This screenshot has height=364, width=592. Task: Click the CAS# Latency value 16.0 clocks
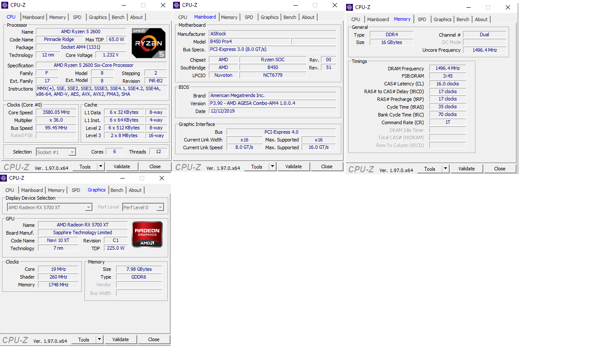pos(447,84)
